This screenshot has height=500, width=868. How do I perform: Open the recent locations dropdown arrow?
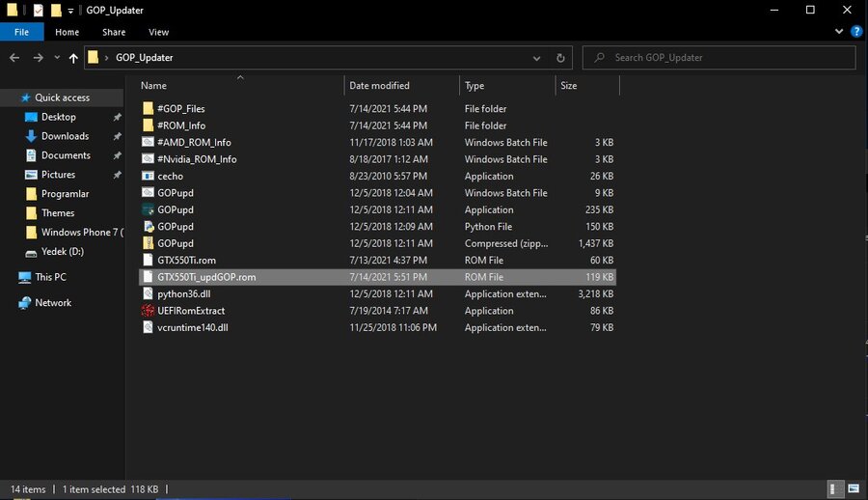coord(56,58)
